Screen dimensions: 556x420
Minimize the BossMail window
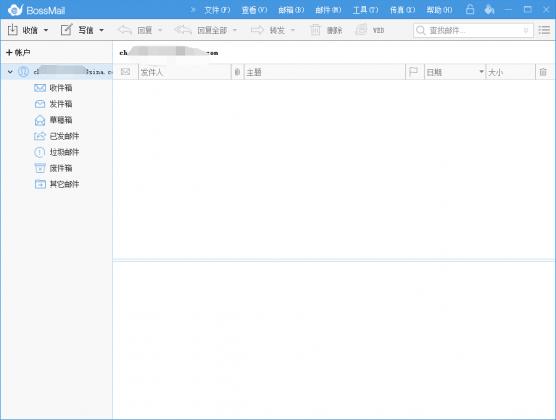point(508,10)
